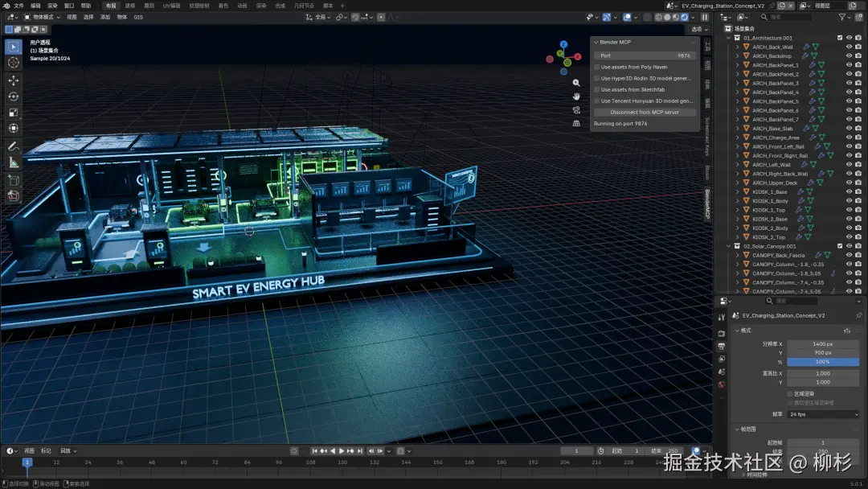The width and height of the screenshot is (868, 489).
Task: Open the Tool properties tab
Action: coord(721,318)
